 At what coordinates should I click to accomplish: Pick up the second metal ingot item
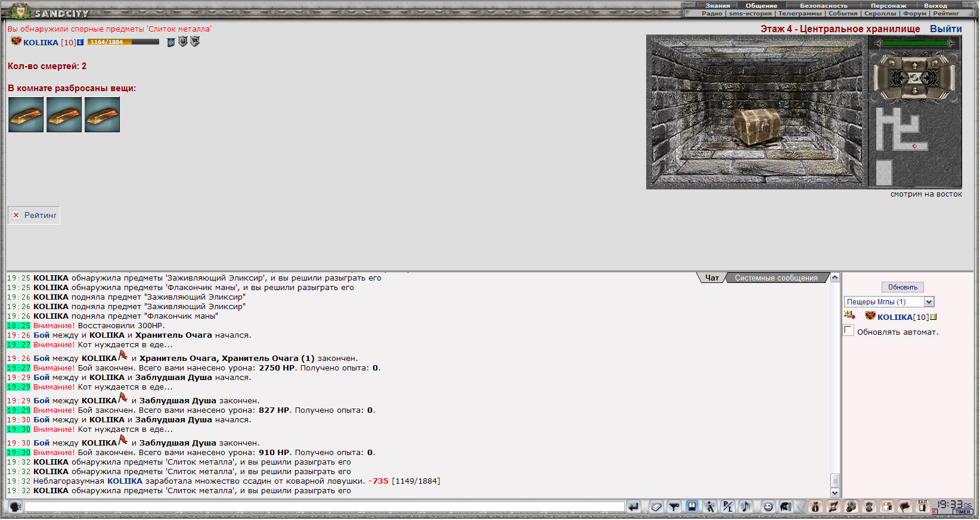[x=64, y=114]
